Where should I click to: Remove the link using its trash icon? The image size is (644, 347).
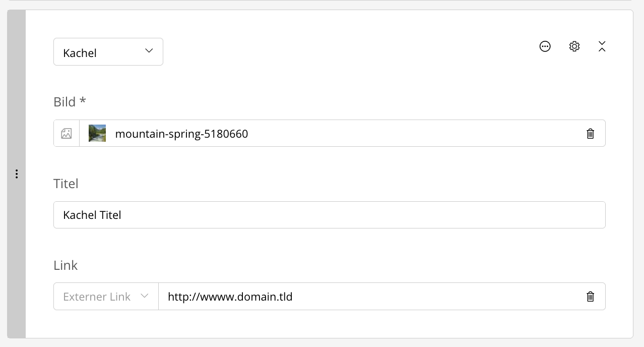pyautogui.click(x=590, y=297)
